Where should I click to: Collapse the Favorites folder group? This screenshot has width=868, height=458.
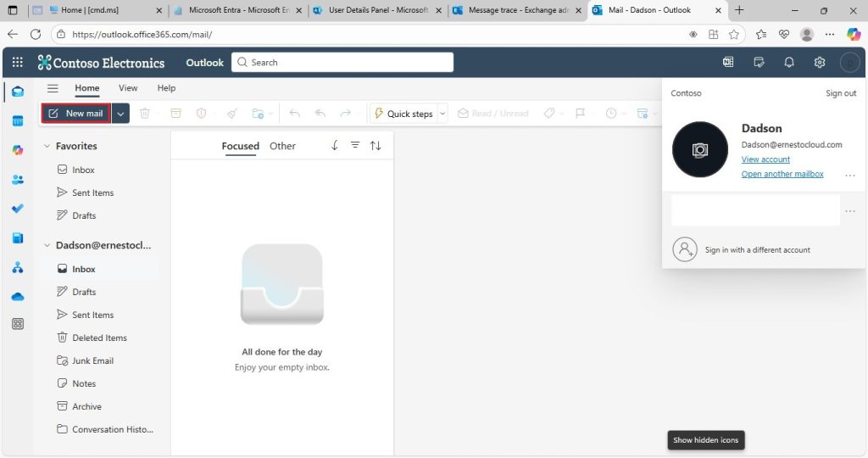tap(47, 146)
